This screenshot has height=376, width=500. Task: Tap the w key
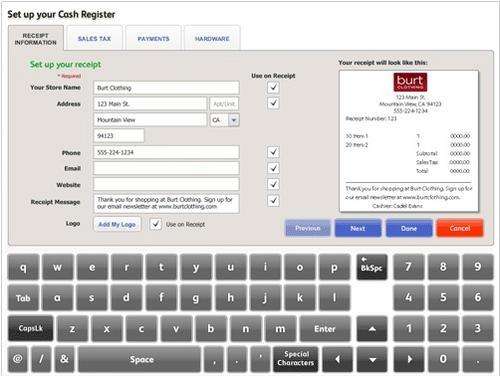click(58, 267)
